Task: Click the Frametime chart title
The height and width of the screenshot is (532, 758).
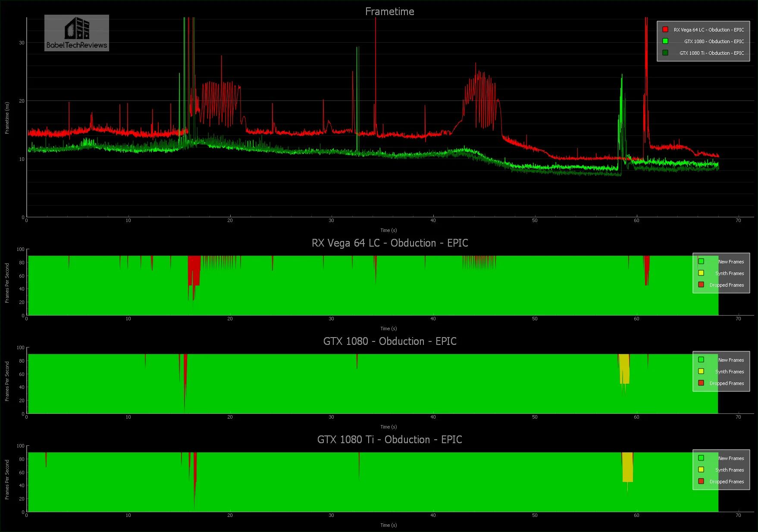Action: tap(389, 12)
